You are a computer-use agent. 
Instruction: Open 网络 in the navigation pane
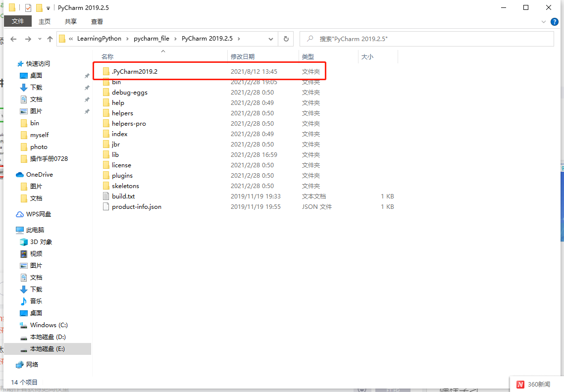(32, 365)
